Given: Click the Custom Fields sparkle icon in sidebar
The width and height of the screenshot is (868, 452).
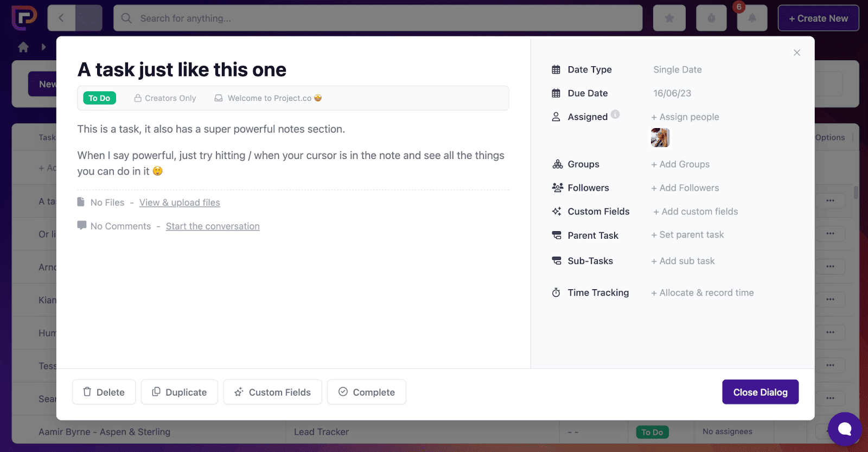Looking at the screenshot, I should click(x=557, y=211).
